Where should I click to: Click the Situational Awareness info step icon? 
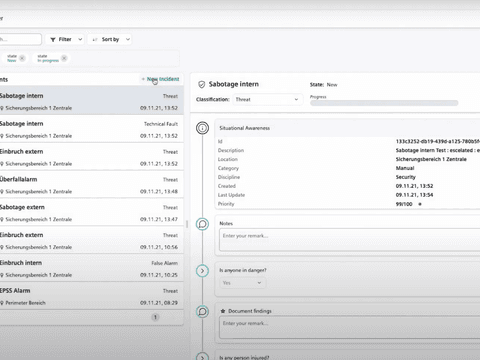tap(202, 128)
